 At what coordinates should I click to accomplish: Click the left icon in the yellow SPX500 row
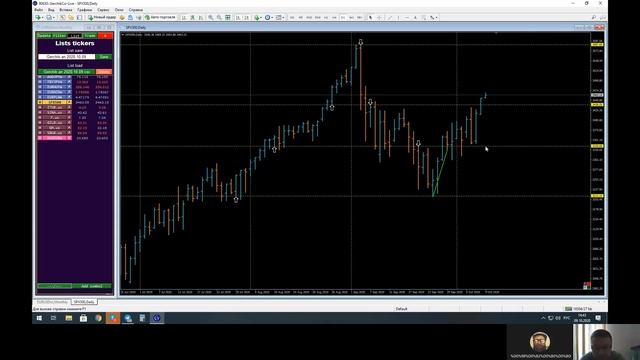pos(40,102)
